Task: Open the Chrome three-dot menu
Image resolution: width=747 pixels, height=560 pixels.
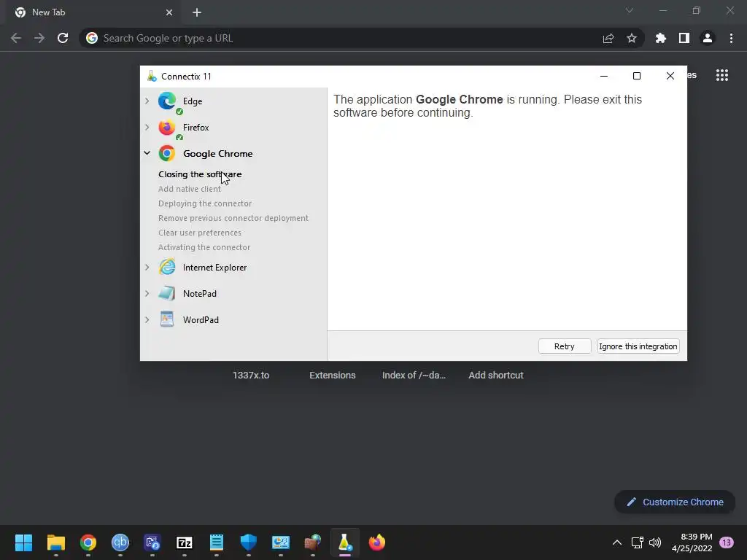Action: pos(731,38)
